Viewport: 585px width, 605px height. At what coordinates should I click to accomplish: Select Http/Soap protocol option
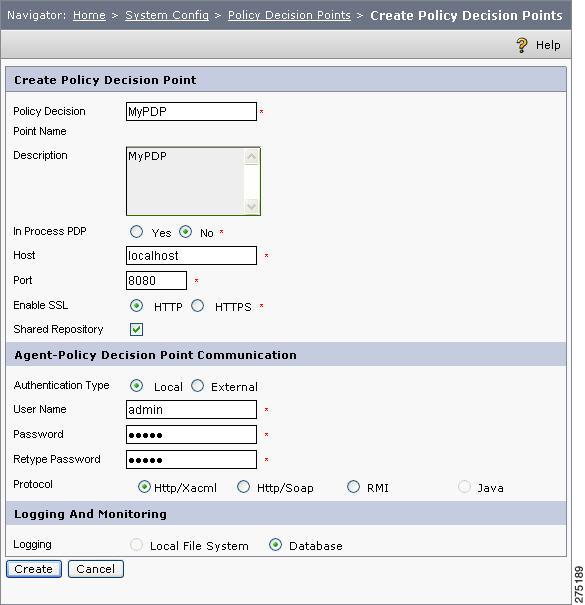243,487
